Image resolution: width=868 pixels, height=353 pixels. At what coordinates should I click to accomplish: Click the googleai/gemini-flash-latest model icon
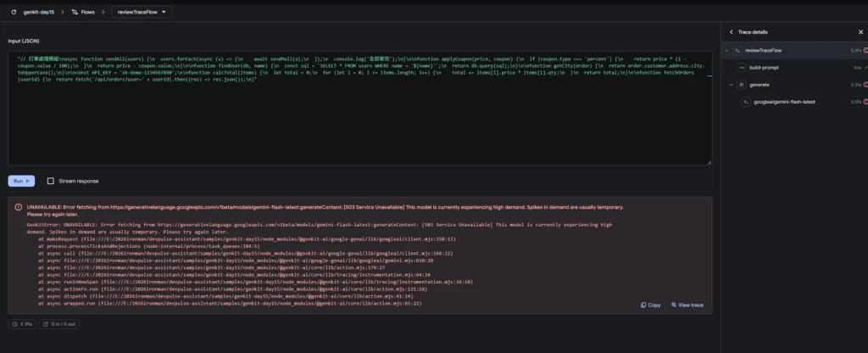(x=746, y=102)
